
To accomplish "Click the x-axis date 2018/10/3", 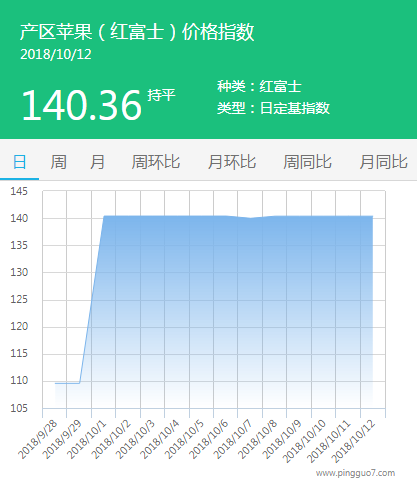I will click(x=136, y=440).
